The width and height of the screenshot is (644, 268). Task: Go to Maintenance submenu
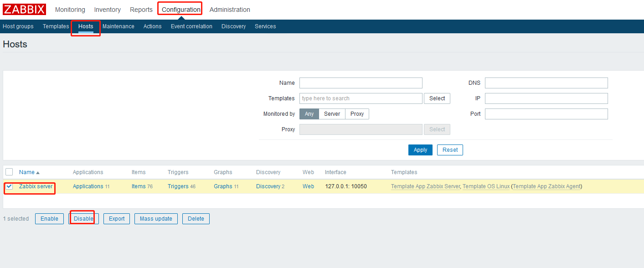point(118,26)
